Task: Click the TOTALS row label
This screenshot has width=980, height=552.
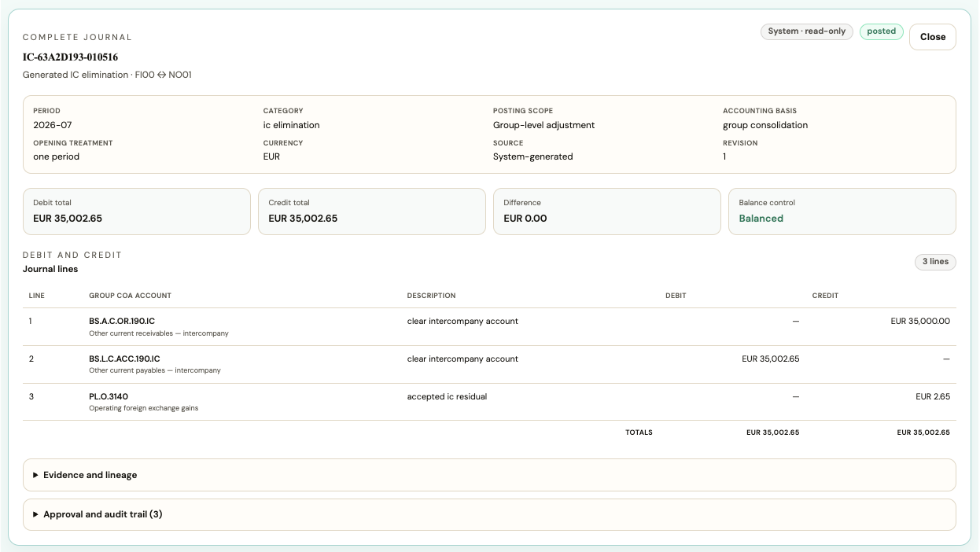Action: pos(639,432)
